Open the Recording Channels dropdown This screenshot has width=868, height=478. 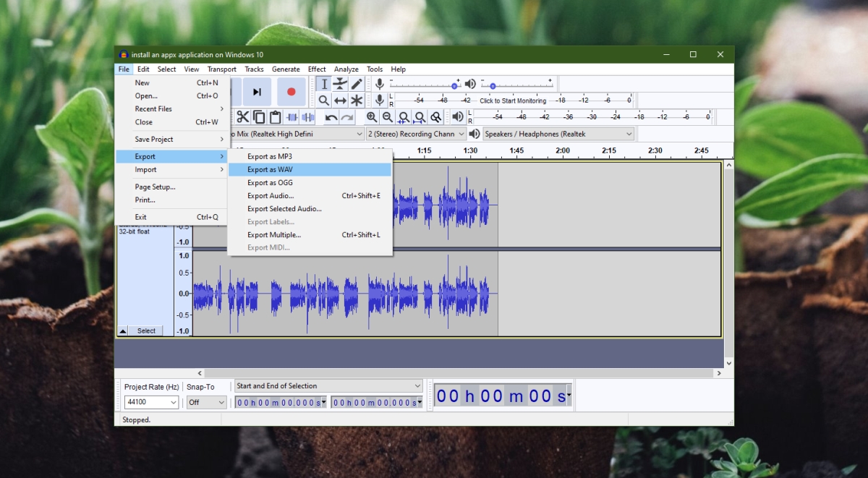416,134
